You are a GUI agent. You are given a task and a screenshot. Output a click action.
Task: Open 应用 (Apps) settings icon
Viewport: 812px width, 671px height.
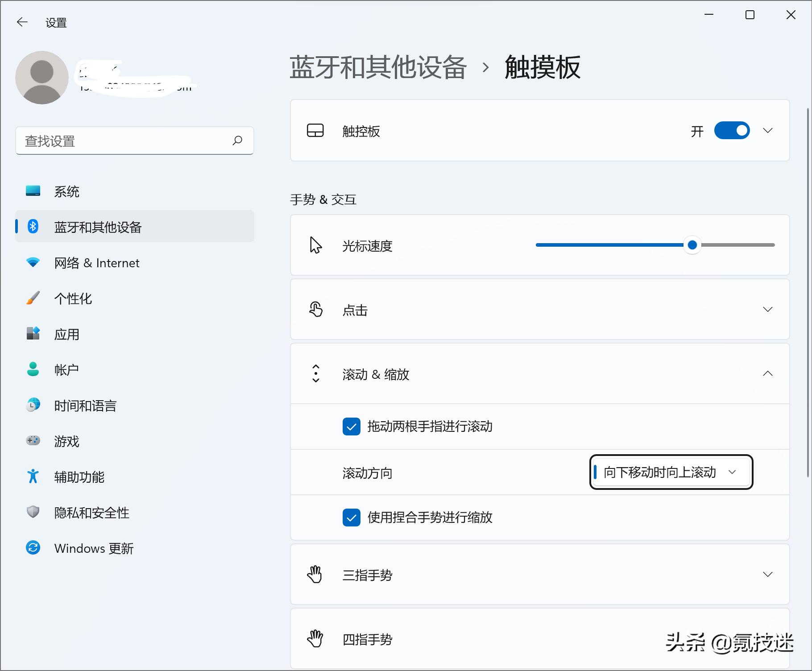[x=33, y=334]
